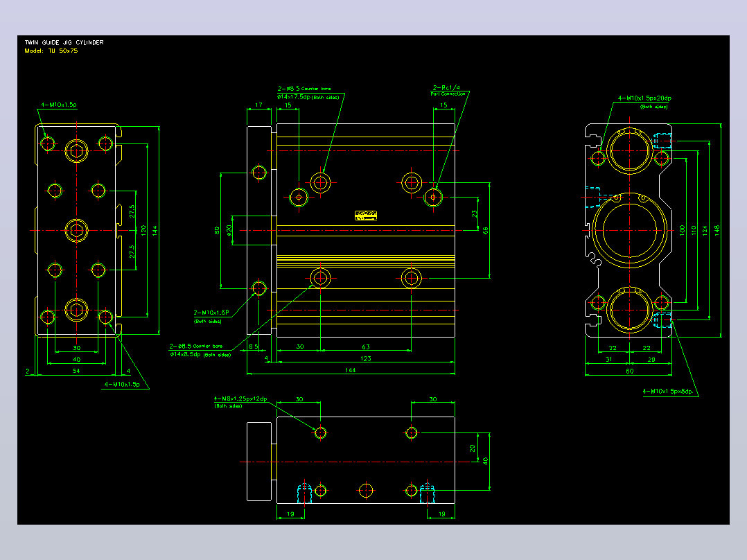
Task: Pick the "ø20" rod diameter dimension
Action: pos(229,231)
